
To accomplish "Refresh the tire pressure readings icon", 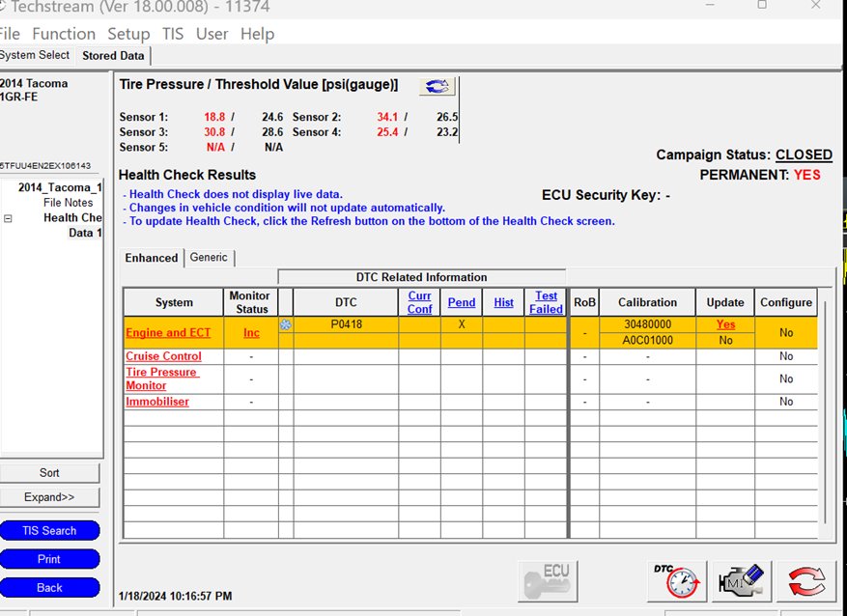I will pyautogui.click(x=437, y=86).
